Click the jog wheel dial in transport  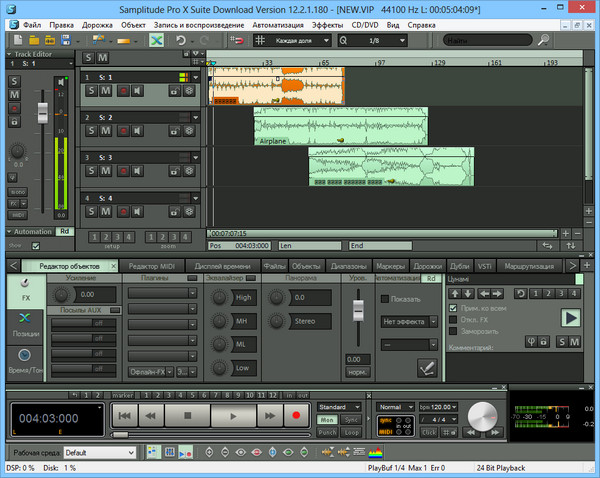pos(483,416)
